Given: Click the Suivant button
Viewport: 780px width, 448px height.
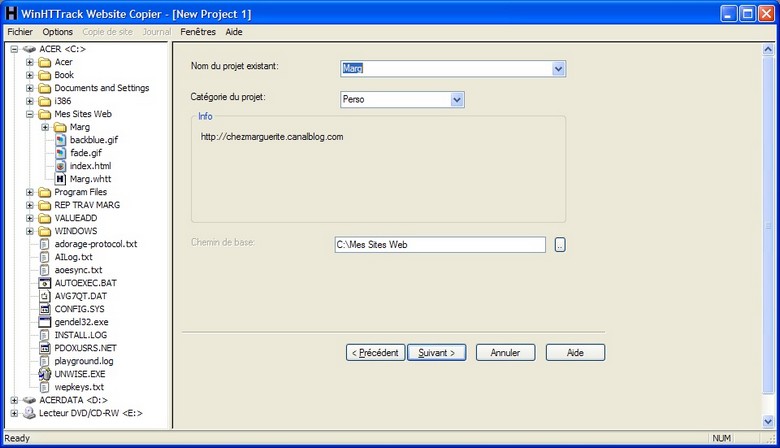Looking at the screenshot, I should 437,353.
